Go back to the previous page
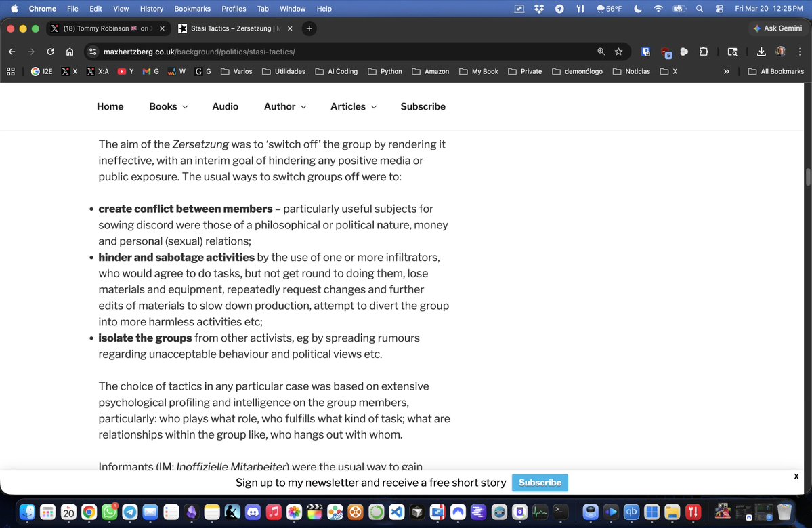 pyautogui.click(x=12, y=52)
